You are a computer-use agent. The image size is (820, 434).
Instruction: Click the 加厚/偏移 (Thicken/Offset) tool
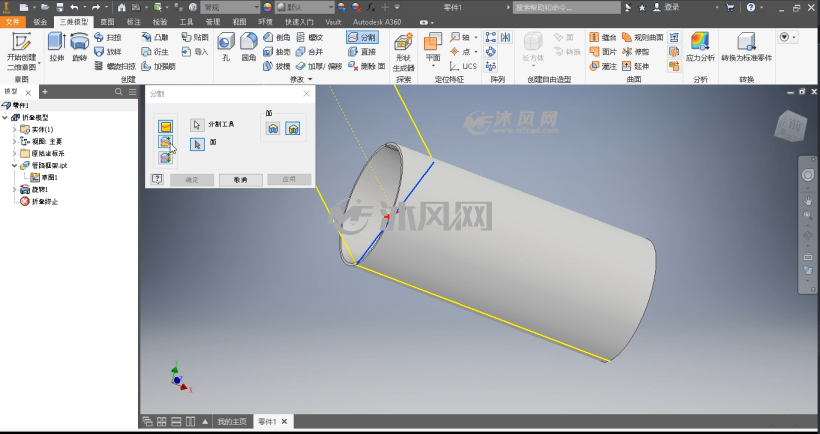(318, 66)
